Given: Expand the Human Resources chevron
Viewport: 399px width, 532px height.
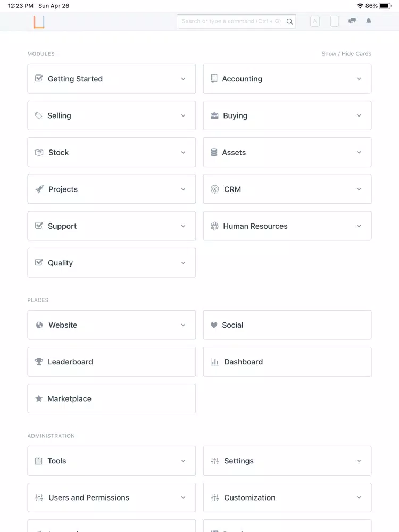Looking at the screenshot, I should pos(359,226).
